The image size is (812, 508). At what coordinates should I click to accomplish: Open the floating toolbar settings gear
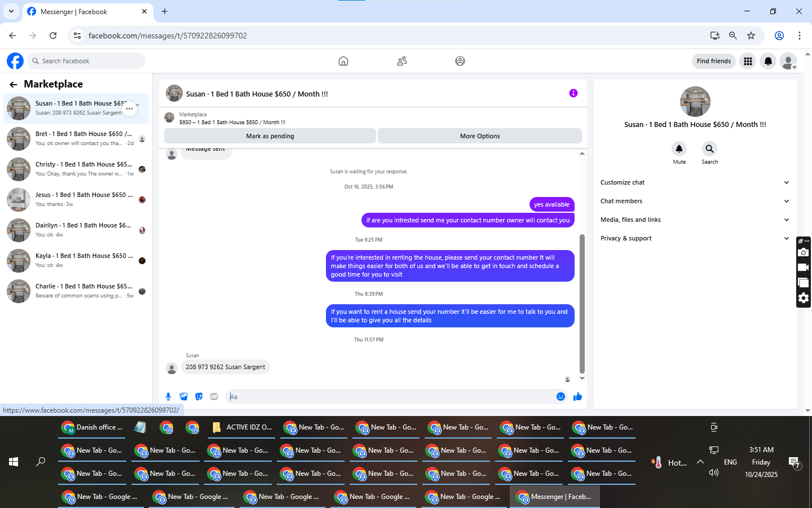click(804, 298)
